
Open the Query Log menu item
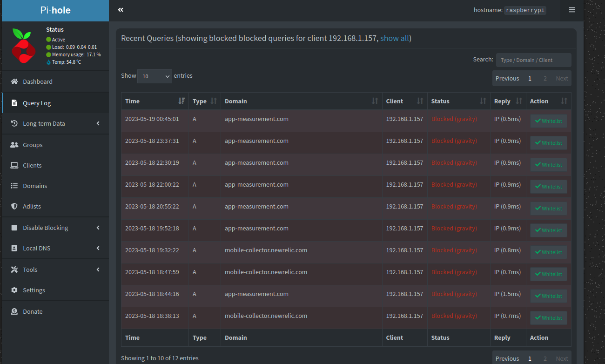point(55,103)
